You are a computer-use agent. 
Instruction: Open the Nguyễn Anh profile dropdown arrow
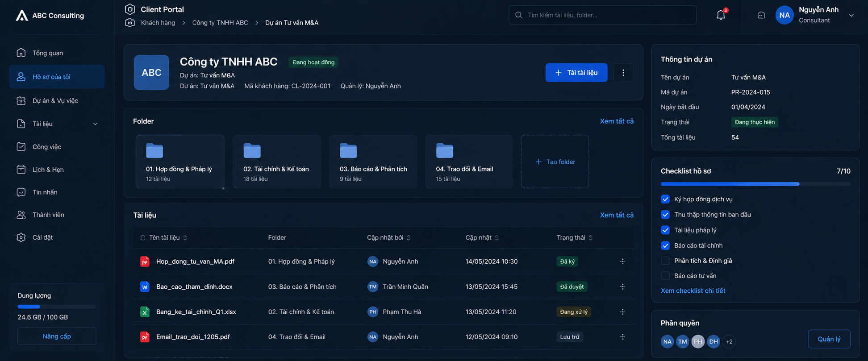tap(851, 15)
